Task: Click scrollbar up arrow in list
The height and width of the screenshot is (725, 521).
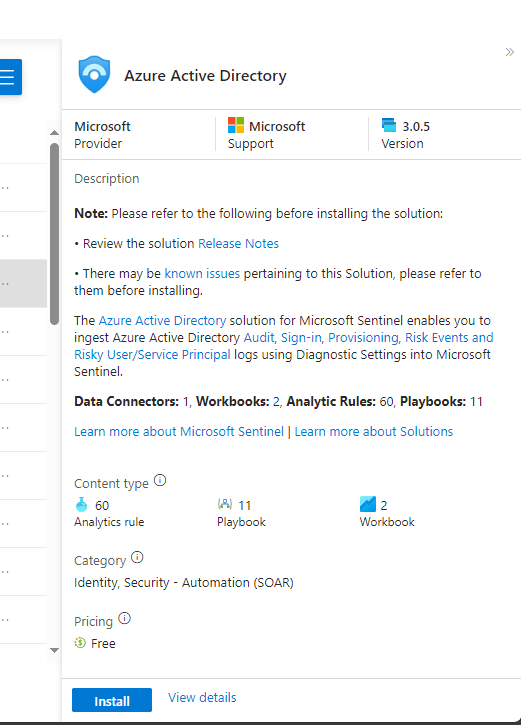Action: [x=55, y=133]
